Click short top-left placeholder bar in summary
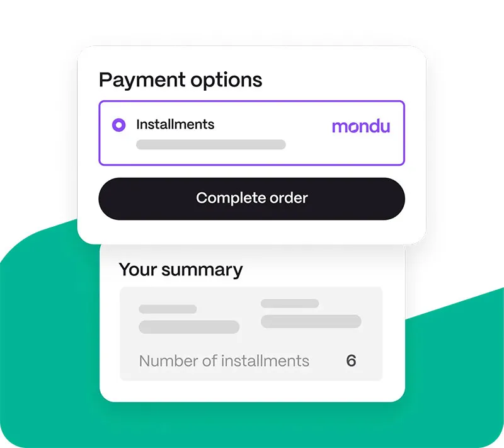 click(168, 309)
